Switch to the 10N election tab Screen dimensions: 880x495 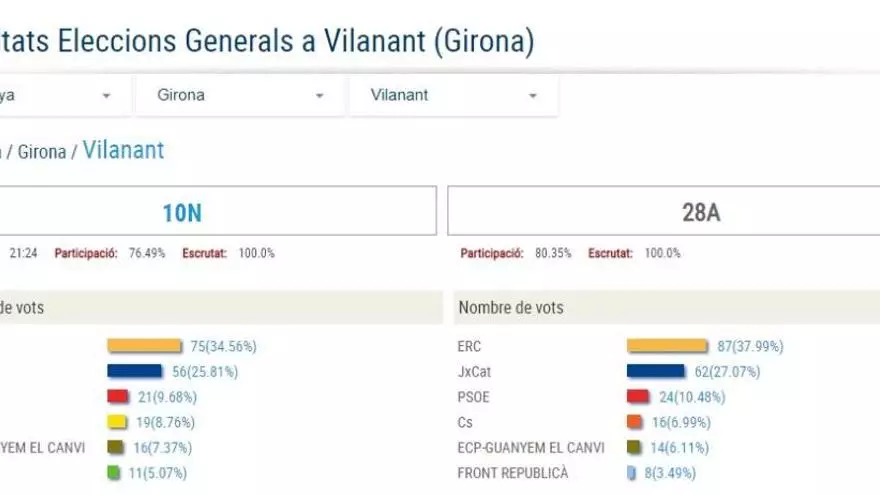coord(182,212)
